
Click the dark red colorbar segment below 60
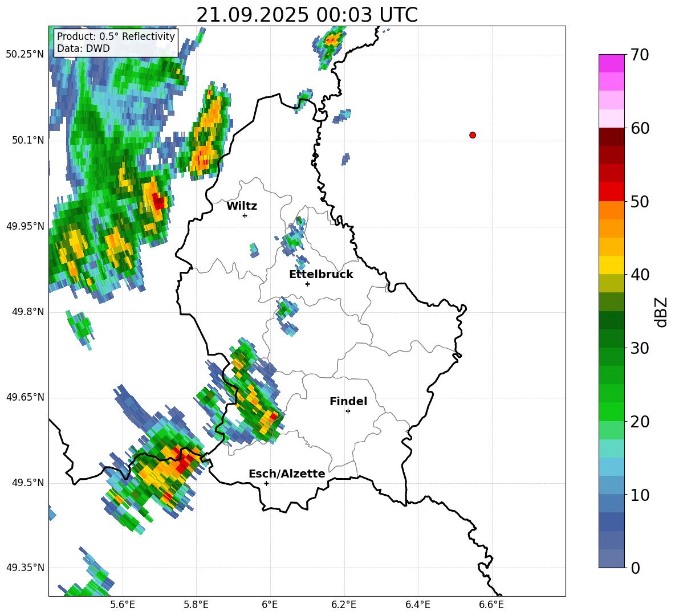point(611,137)
